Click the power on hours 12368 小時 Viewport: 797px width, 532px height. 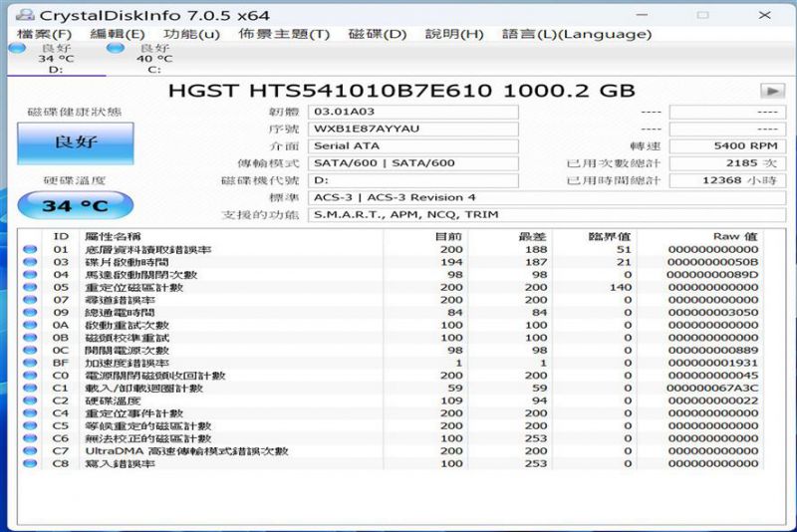[727, 180]
